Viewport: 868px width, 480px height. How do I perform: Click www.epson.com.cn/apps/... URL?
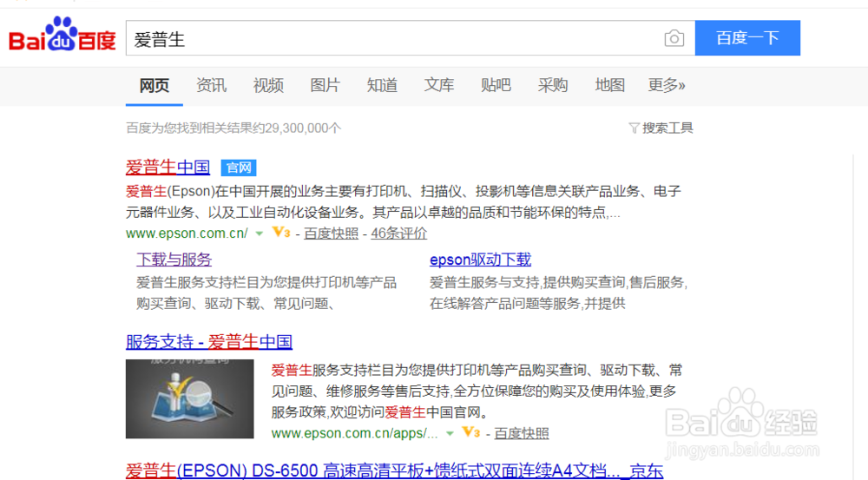[354, 433]
